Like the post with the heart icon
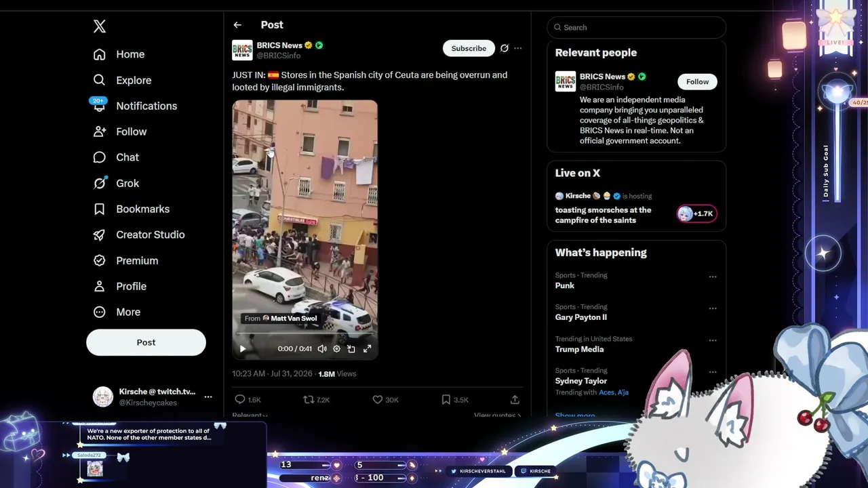 point(378,400)
